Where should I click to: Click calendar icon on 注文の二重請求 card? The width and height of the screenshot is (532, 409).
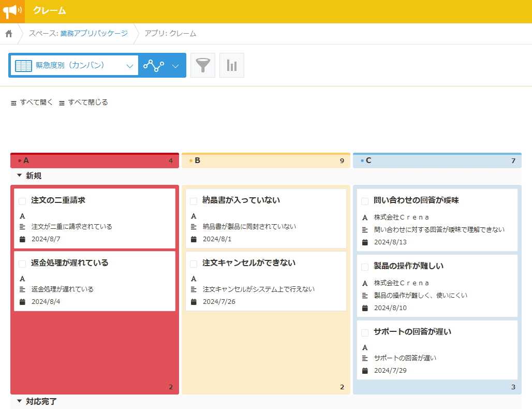[x=22, y=239]
